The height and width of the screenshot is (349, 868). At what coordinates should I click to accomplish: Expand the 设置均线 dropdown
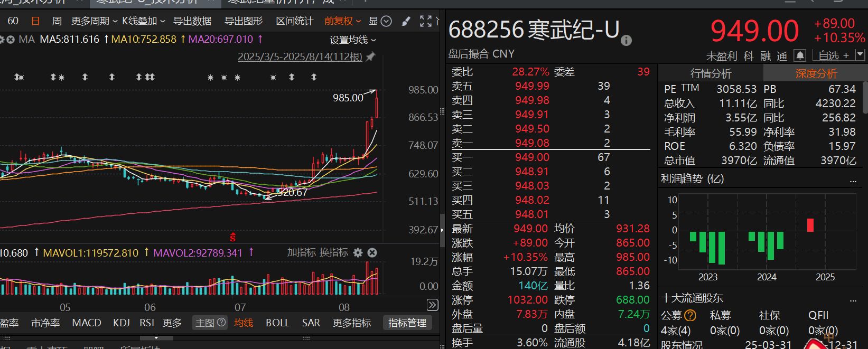(x=352, y=40)
